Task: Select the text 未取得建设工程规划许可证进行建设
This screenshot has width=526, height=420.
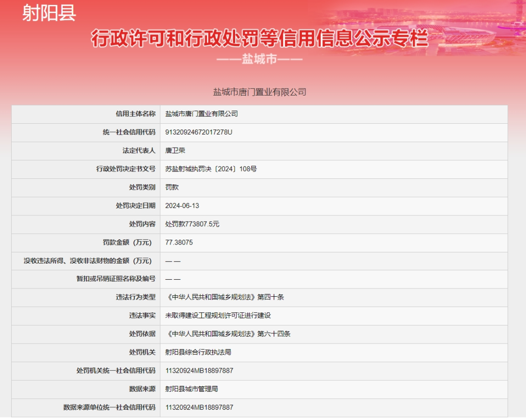Action: 218,316
